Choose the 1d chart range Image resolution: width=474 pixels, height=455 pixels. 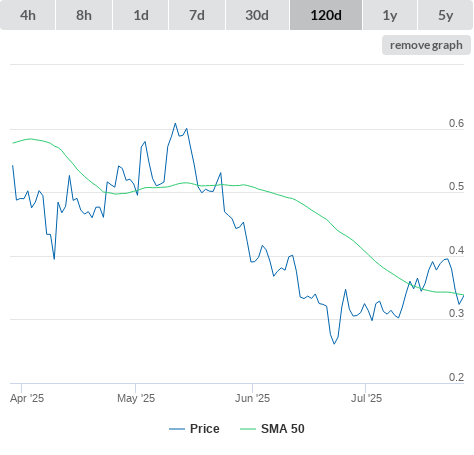tap(141, 15)
